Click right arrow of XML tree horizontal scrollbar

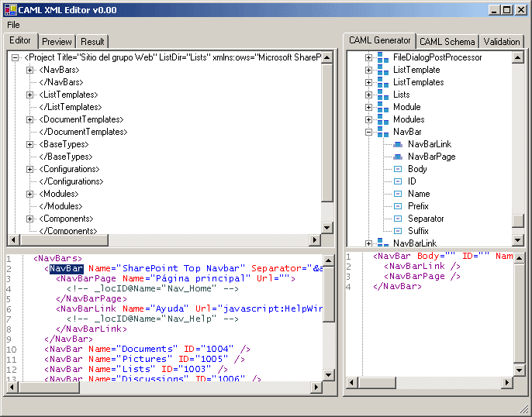[x=315, y=240]
